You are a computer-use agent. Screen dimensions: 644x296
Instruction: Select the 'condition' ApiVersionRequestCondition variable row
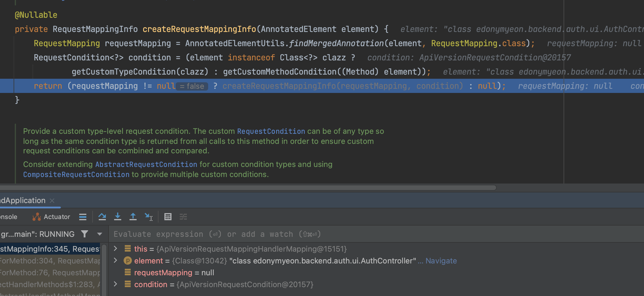pyautogui.click(x=376, y=284)
